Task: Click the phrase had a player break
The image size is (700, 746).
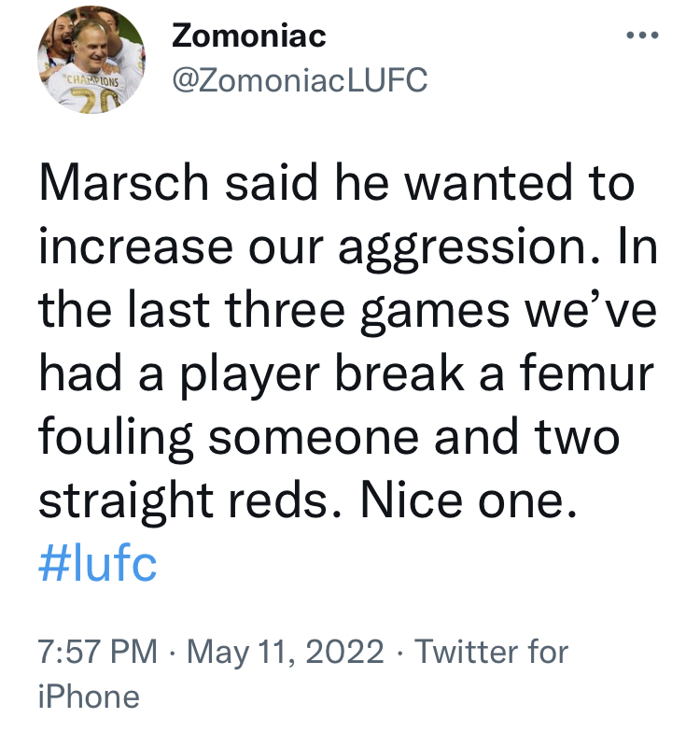Action: [x=251, y=376]
